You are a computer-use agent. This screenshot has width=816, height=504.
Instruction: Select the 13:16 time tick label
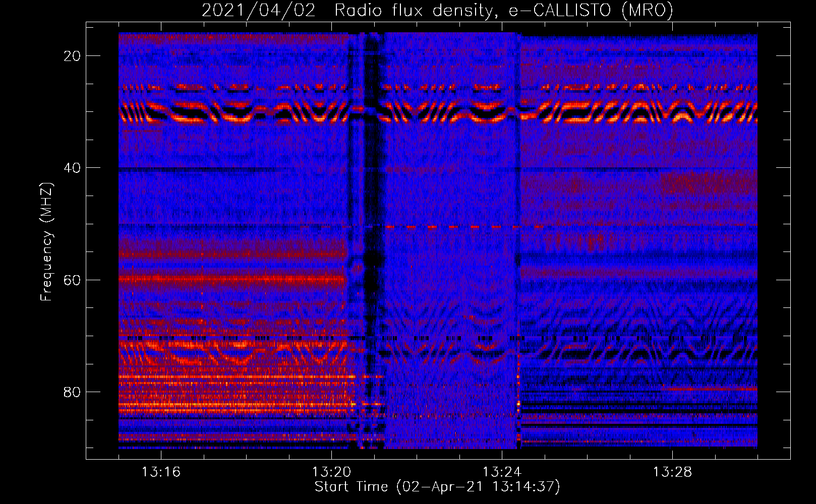161,472
